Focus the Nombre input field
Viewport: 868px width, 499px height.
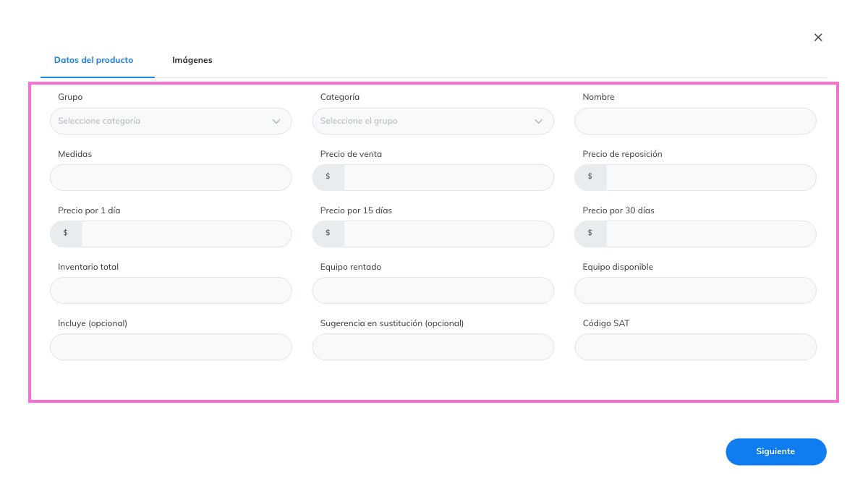[696, 121]
